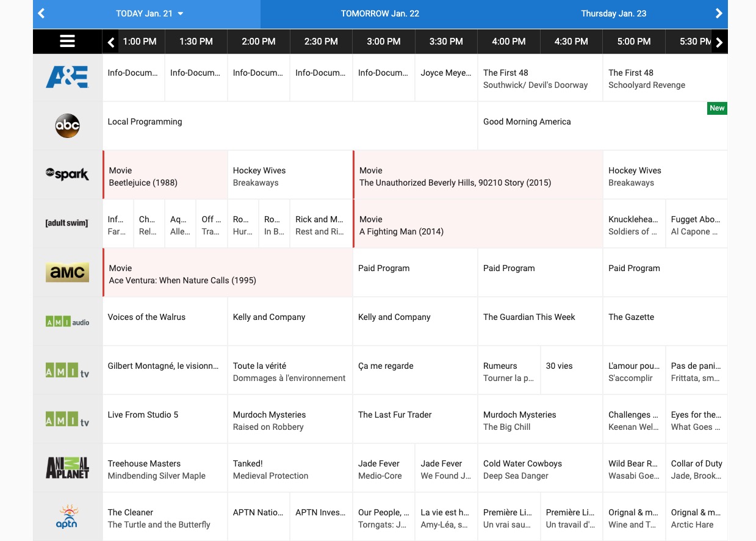The image size is (756, 541).
Task: Open Live From Studio 5
Action: [165, 419]
